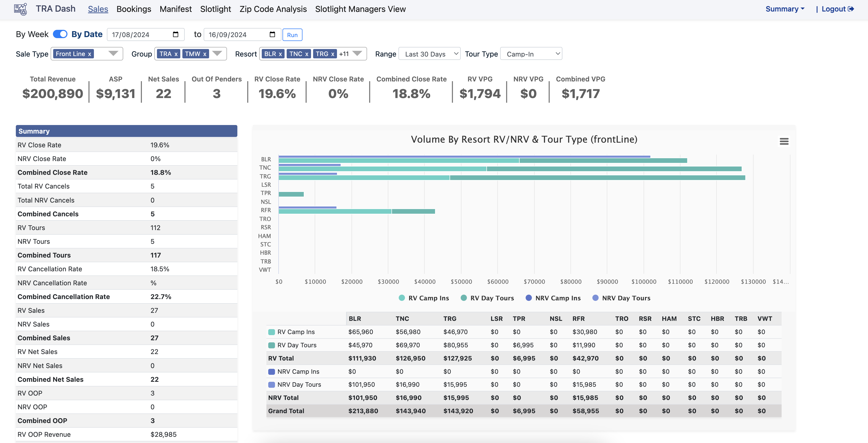Click RV Camp Ins color swatch in table
Screen dimensions: 868x443
271,332
